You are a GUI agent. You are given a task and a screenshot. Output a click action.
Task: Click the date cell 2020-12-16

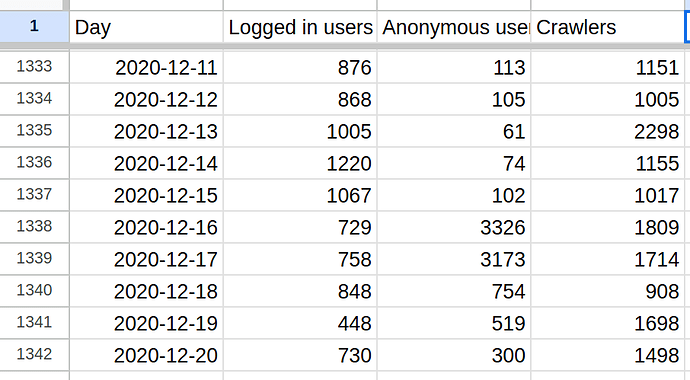click(146, 227)
